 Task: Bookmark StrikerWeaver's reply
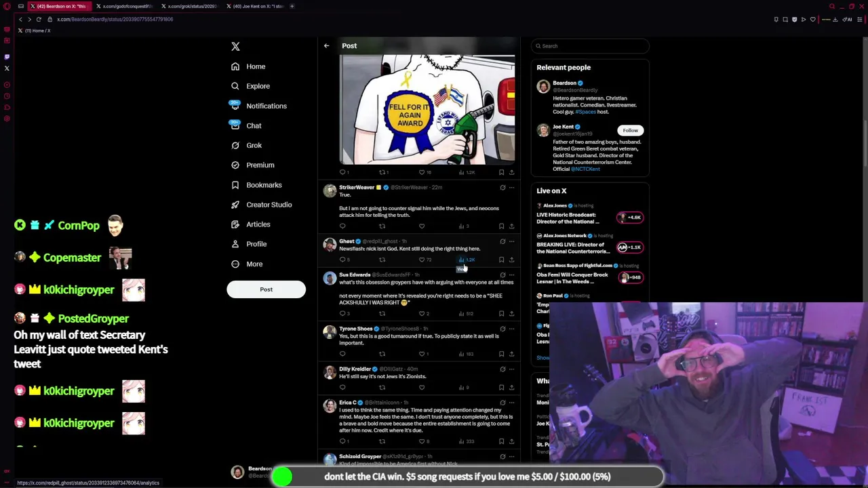click(501, 226)
